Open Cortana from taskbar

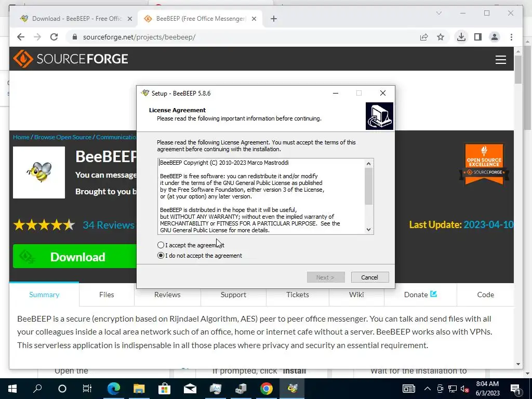click(x=62, y=389)
